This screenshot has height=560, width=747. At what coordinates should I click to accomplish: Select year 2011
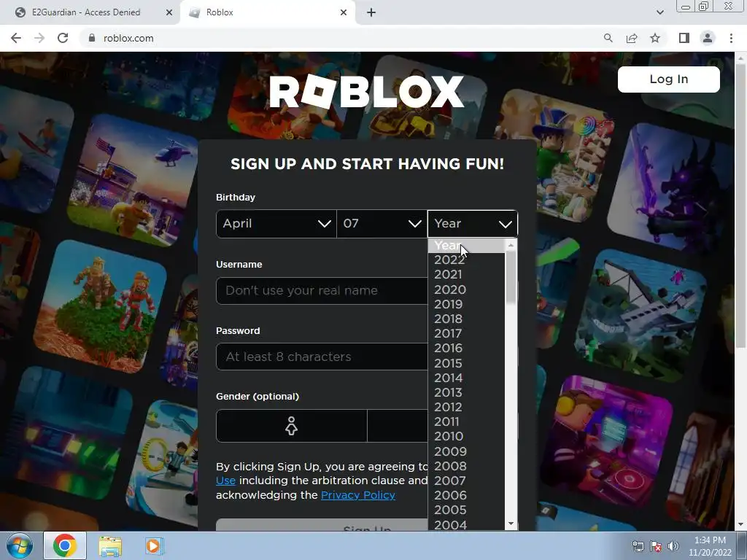pyautogui.click(x=466, y=422)
